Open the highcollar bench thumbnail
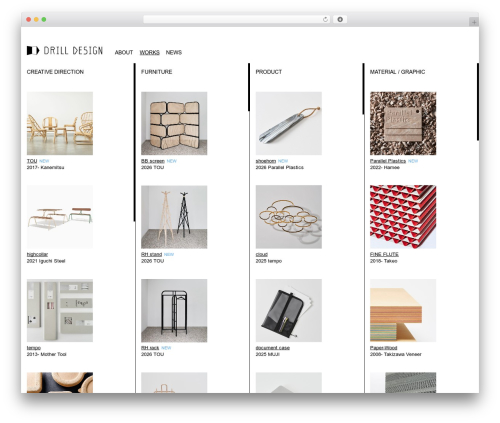Viewport: 500px width, 423px height. tap(60, 217)
